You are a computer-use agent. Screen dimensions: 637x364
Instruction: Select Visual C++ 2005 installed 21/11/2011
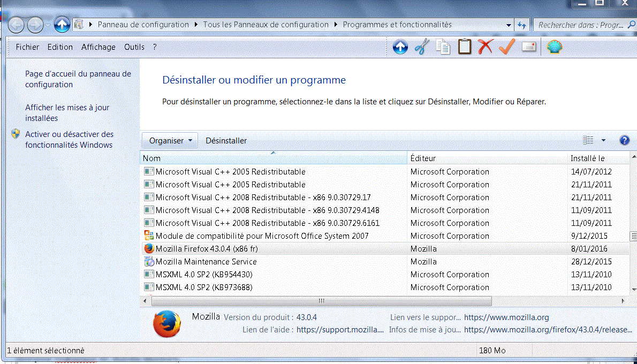[x=385, y=185]
